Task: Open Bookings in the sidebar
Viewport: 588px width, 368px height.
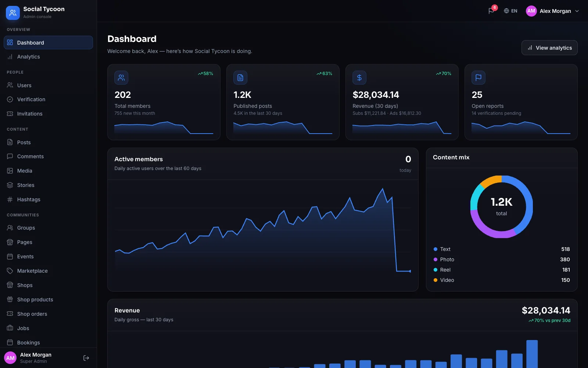Action: coord(48,343)
